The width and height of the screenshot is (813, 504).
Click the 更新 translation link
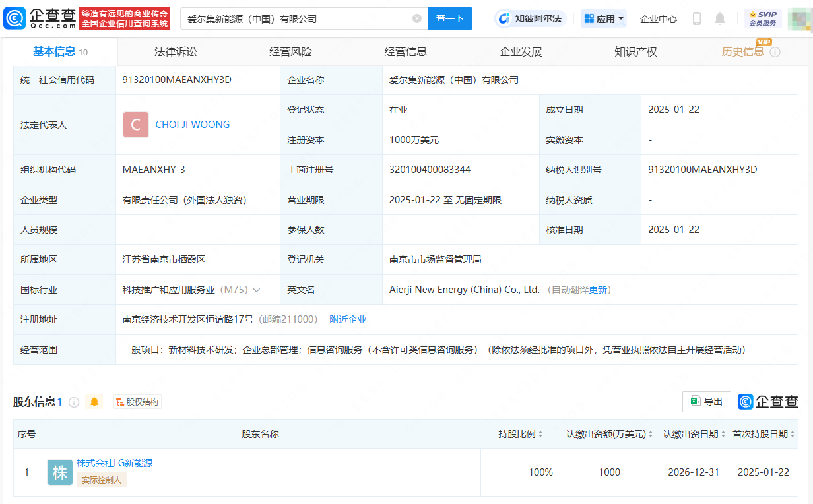pyautogui.click(x=599, y=290)
